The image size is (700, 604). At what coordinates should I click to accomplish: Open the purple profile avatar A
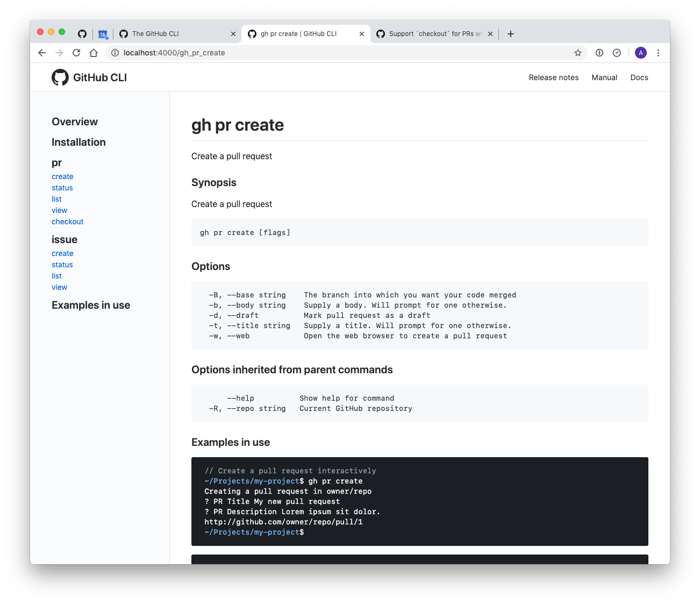pos(641,53)
